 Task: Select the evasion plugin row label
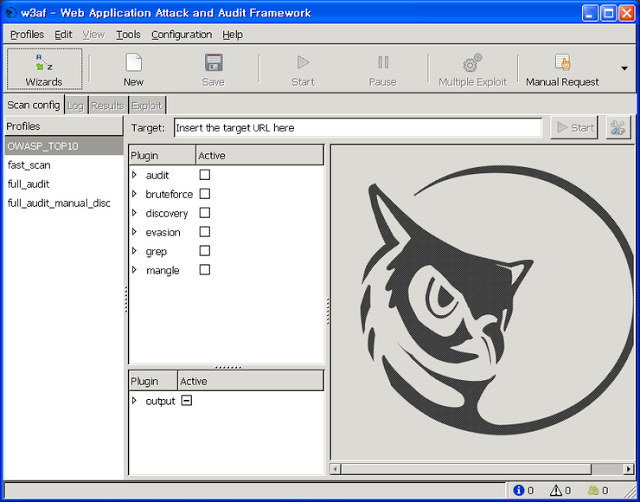[163, 232]
